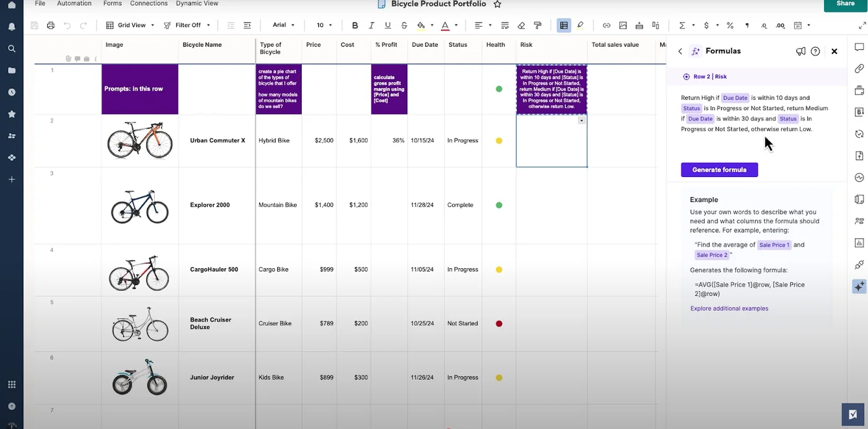Image resolution: width=868 pixels, height=429 pixels.
Task: Toggle the highlight changes icon
Action: coord(580,25)
